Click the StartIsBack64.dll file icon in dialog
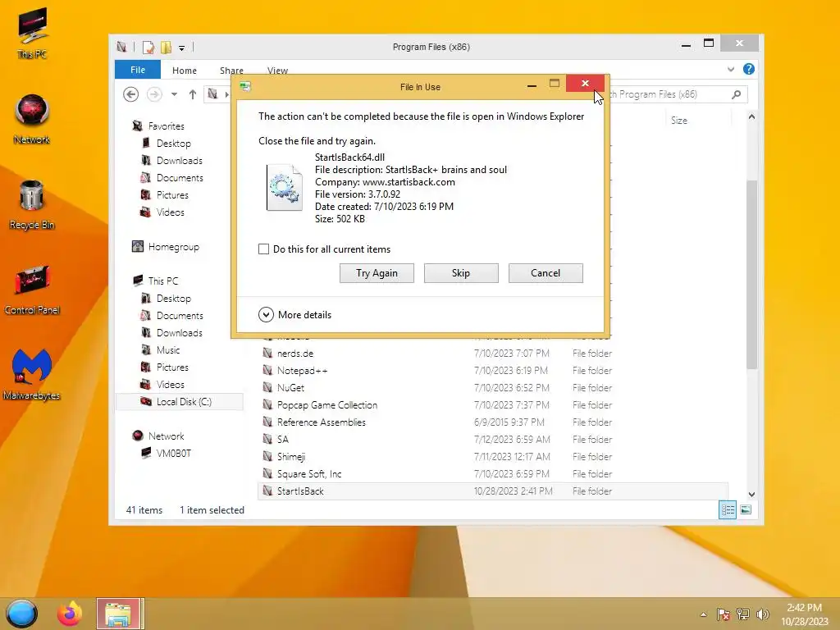 285,188
